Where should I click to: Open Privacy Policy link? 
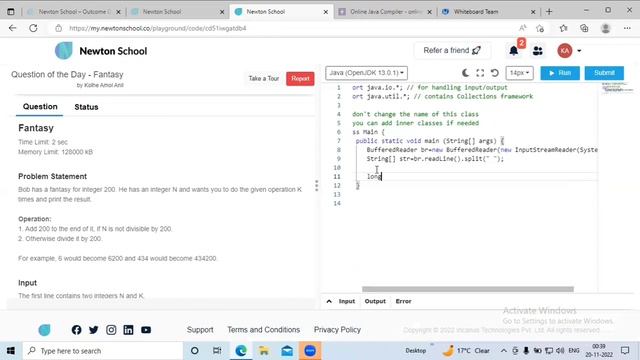(337, 330)
